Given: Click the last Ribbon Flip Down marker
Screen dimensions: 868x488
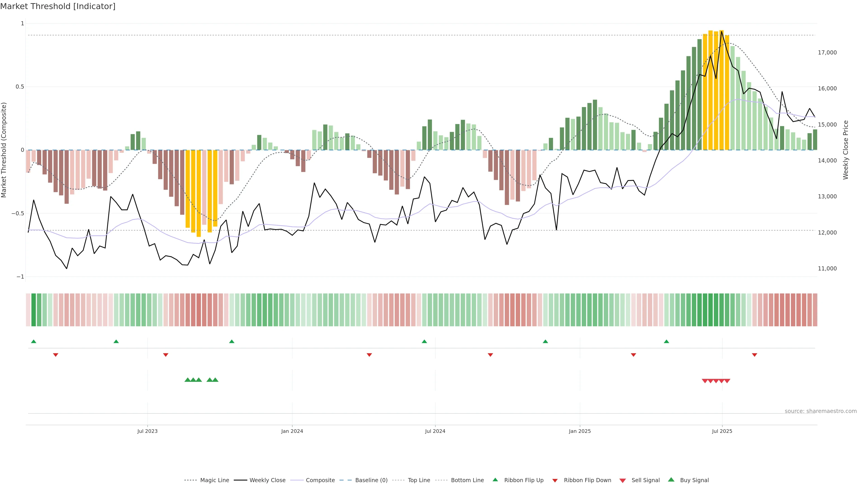Looking at the screenshot, I should coord(755,355).
